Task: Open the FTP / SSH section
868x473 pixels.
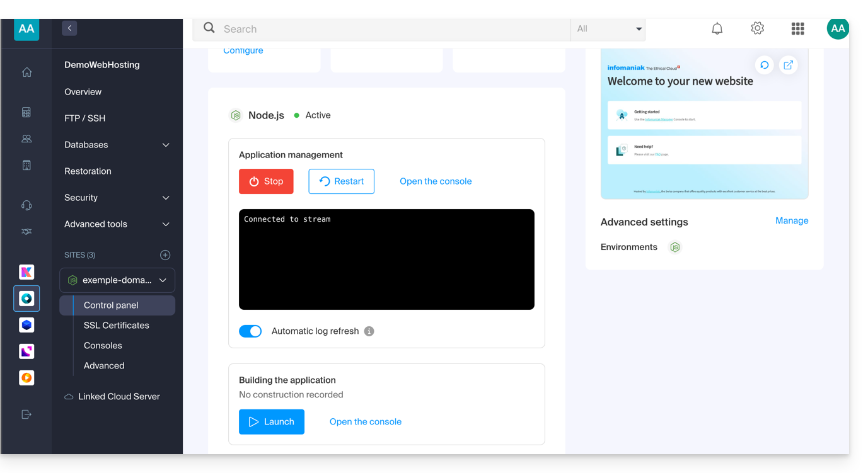Action: tap(85, 118)
